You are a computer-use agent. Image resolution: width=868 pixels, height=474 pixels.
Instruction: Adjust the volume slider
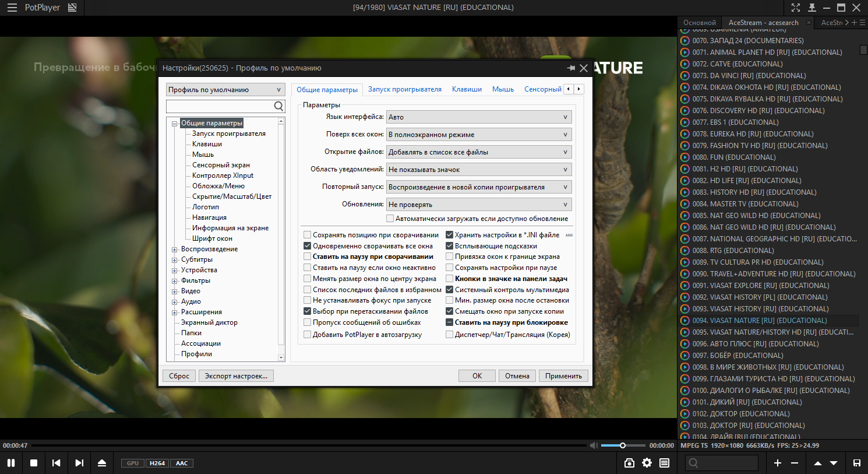pyautogui.click(x=623, y=445)
